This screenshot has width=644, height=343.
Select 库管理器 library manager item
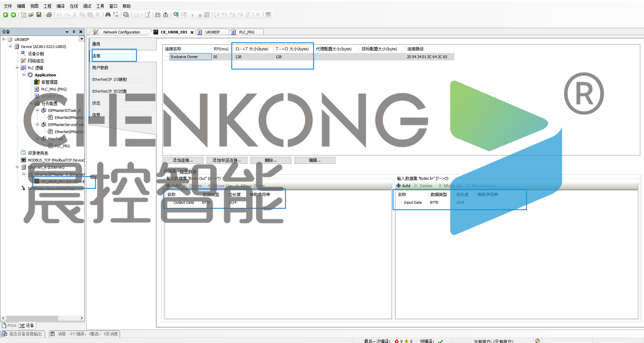[46, 82]
